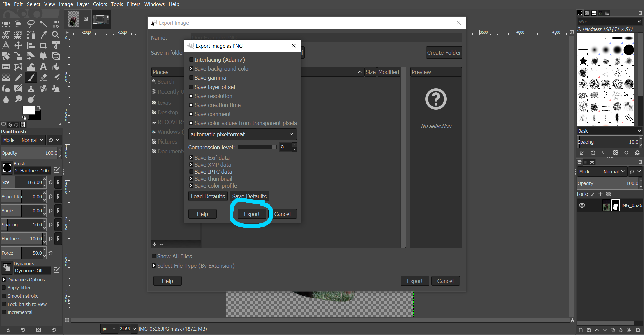Screen dimensions: 644x335
Task: Click Export in the PNG dialog
Action: [252, 214]
